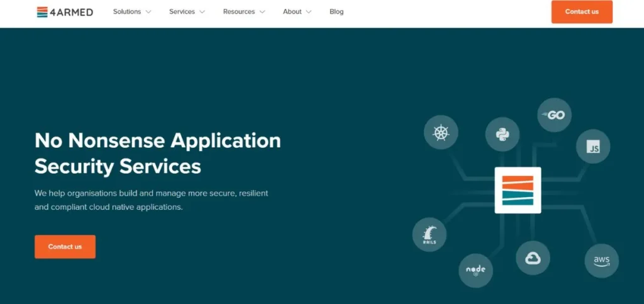Click the 4ARMED logo in the header
The width and height of the screenshot is (644, 304).
click(x=65, y=12)
